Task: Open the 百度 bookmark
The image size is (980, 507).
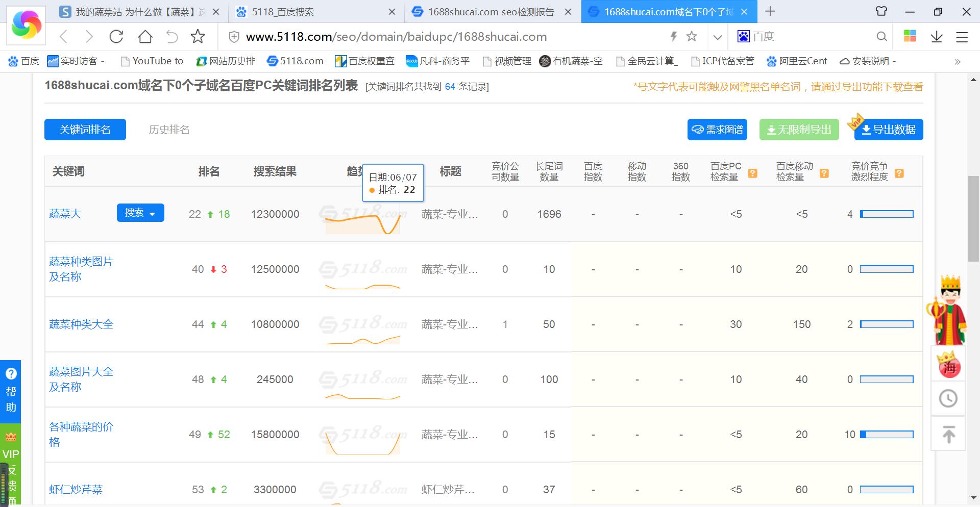Action: click(x=23, y=61)
